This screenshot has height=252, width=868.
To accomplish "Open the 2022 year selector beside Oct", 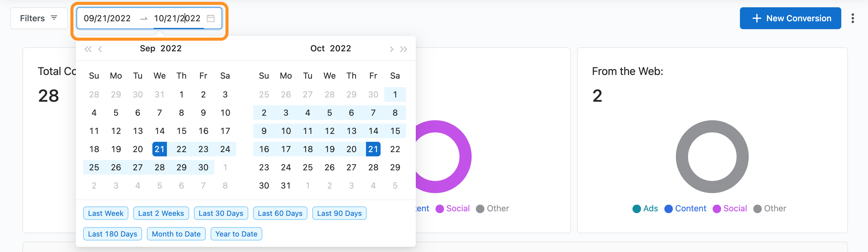I will (340, 49).
